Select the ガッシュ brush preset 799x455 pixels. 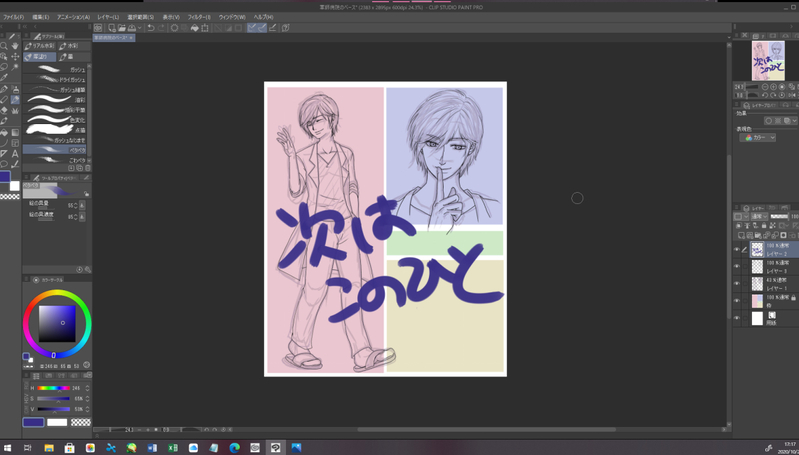[58, 70]
